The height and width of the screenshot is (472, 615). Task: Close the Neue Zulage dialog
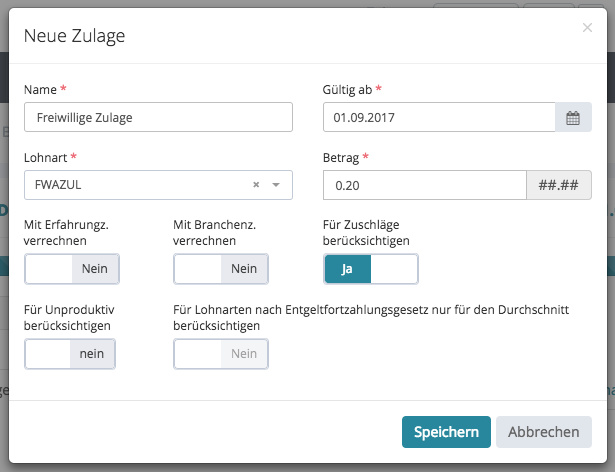coord(587,28)
